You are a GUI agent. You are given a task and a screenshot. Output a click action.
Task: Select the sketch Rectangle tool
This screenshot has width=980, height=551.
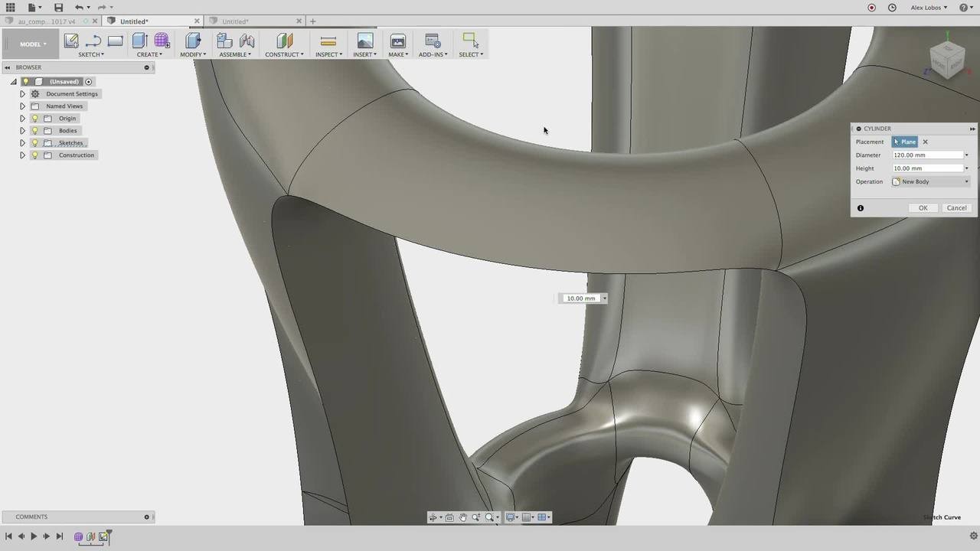(x=116, y=41)
